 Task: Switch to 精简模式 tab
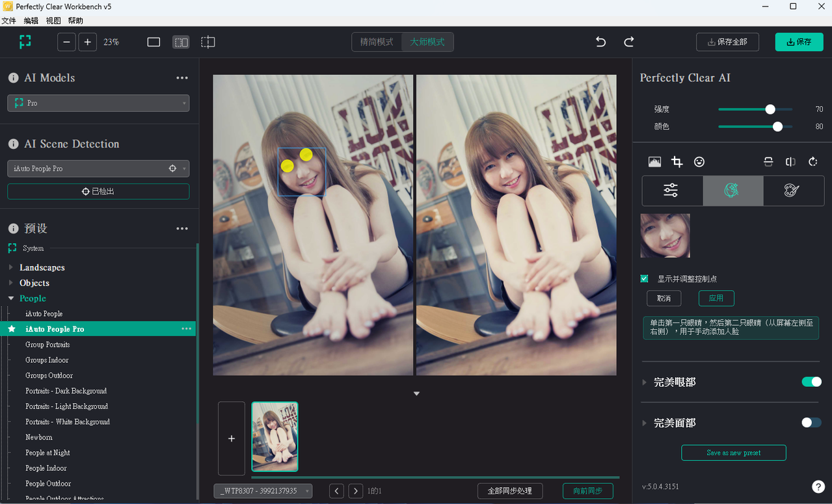(377, 42)
